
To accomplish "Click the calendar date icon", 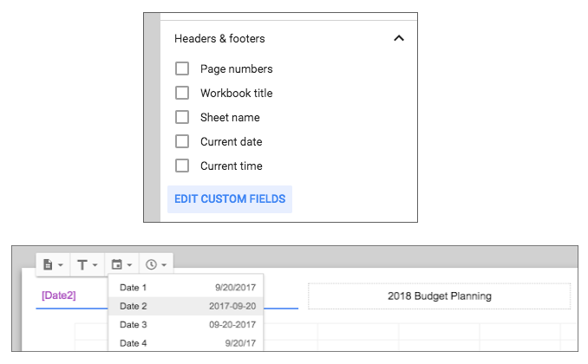I will pyautogui.click(x=117, y=264).
